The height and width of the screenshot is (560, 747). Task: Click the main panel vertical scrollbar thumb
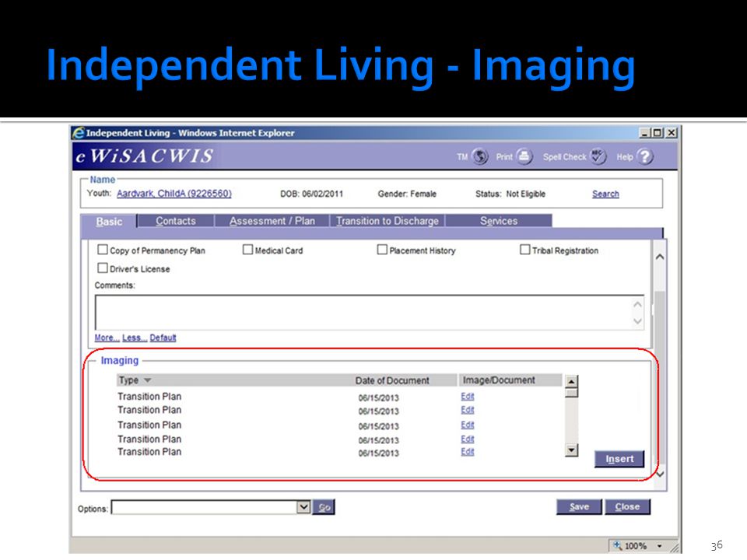click(660, 376)
